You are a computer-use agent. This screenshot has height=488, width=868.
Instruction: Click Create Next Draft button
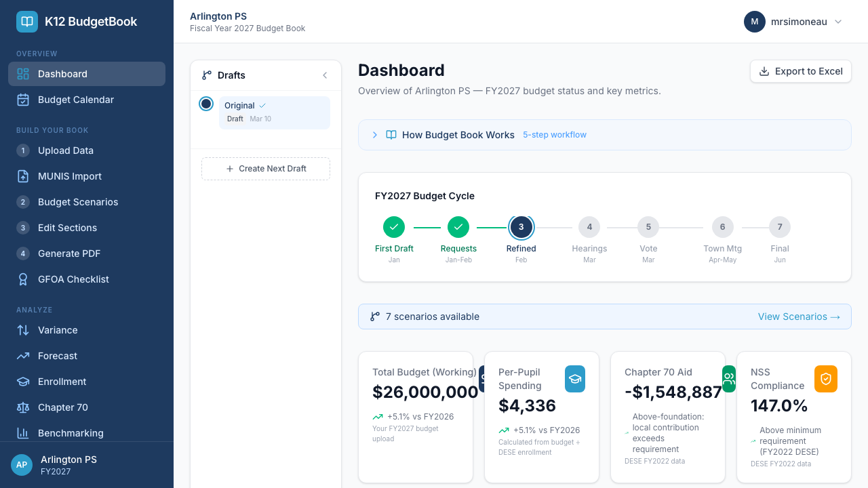266,169
